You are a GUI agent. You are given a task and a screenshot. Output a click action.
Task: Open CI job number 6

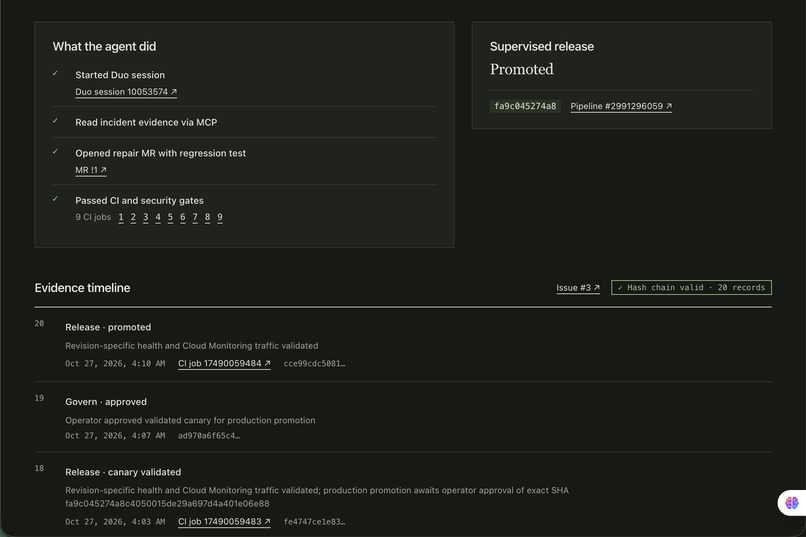click(182, 217)
